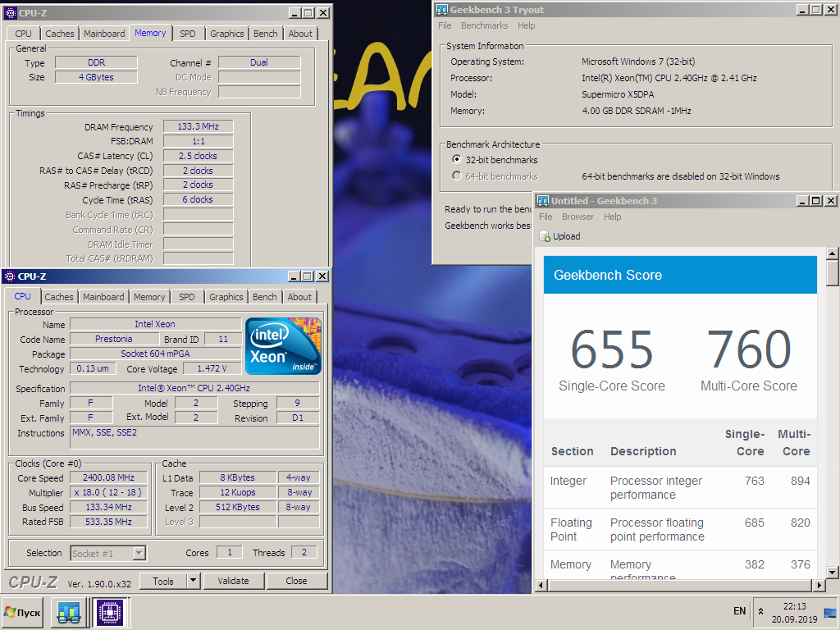Click the Multi-Core Score 760
Screen dimensions: 840x630
(748, 349)
